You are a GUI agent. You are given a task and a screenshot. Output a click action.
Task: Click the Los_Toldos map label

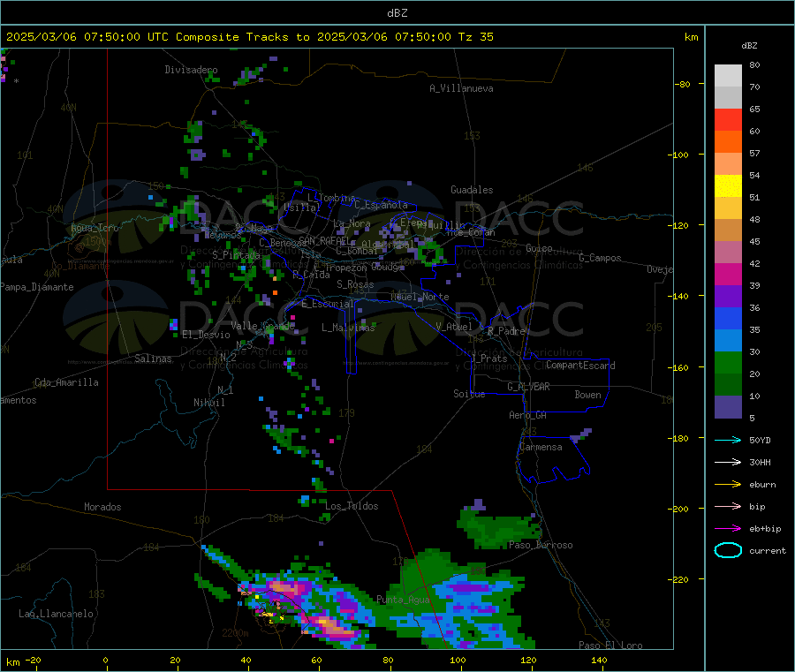(352, 506)
